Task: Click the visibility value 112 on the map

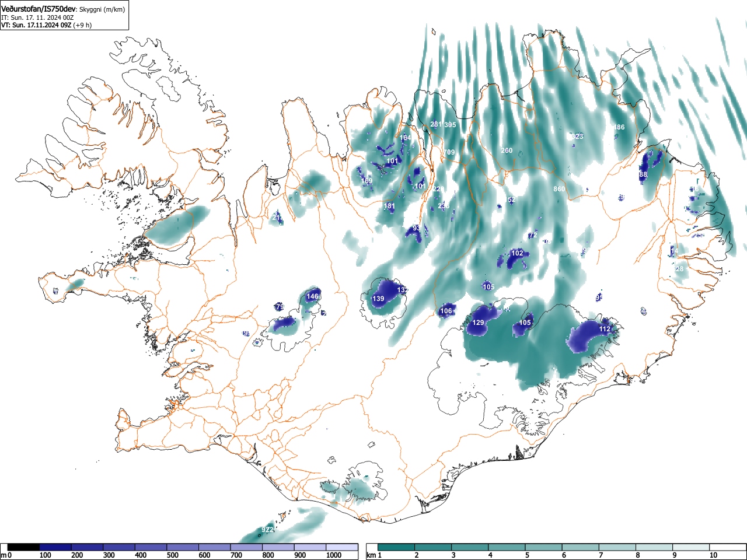Action: pos(605,329)
